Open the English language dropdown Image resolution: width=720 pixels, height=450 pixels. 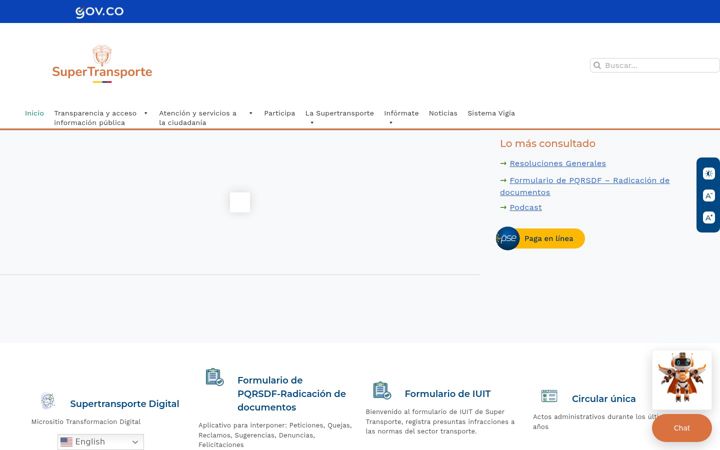(101, 442)
